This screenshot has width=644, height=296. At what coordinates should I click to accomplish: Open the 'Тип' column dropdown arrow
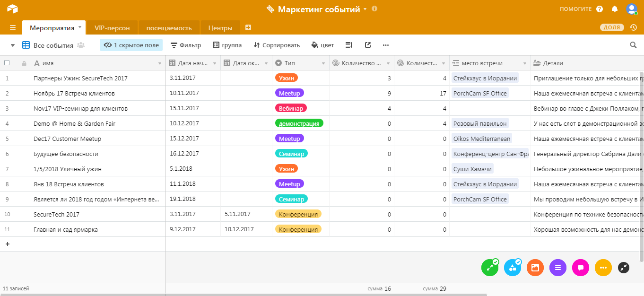pyautogui.click(x=324, y=62)
